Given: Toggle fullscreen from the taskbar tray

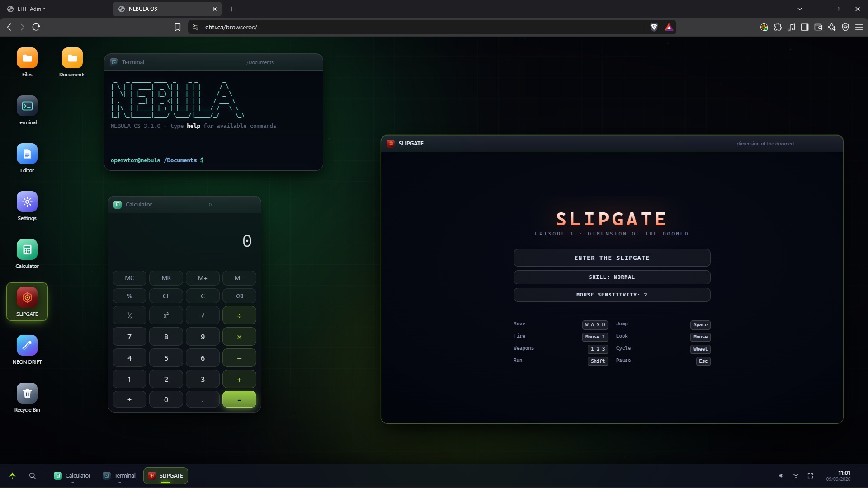Looking at the screenshot, I should coord(811,476).
